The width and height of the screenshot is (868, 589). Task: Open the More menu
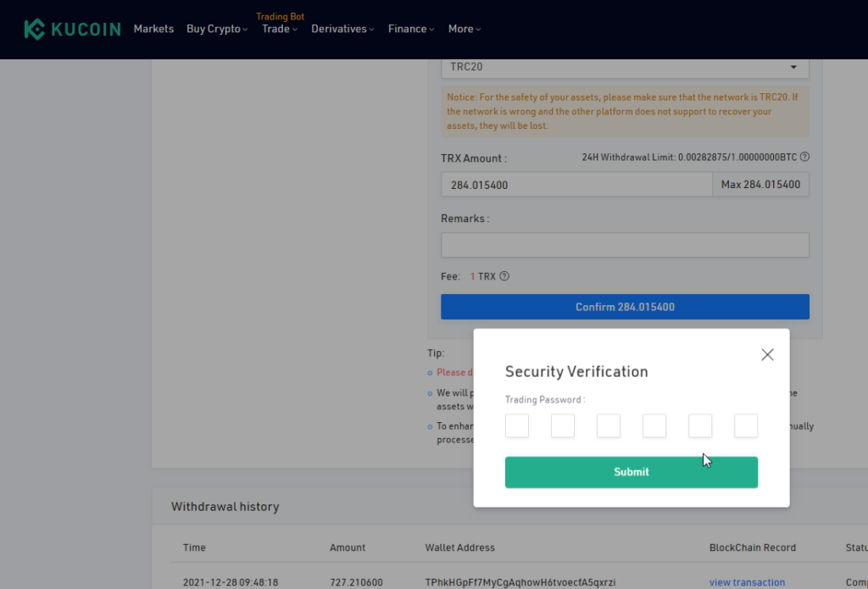pyautogui.click(x=465, y=29)
